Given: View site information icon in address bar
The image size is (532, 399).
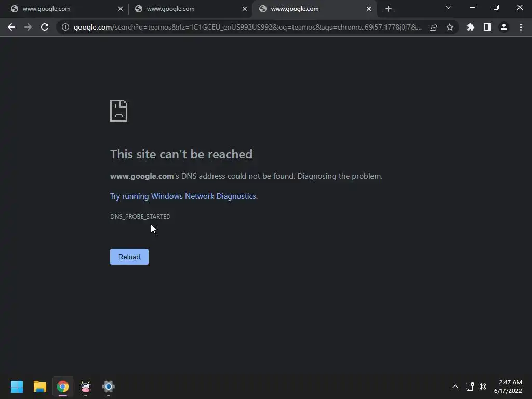Looking at the screenshot, I should click(65, 27).
